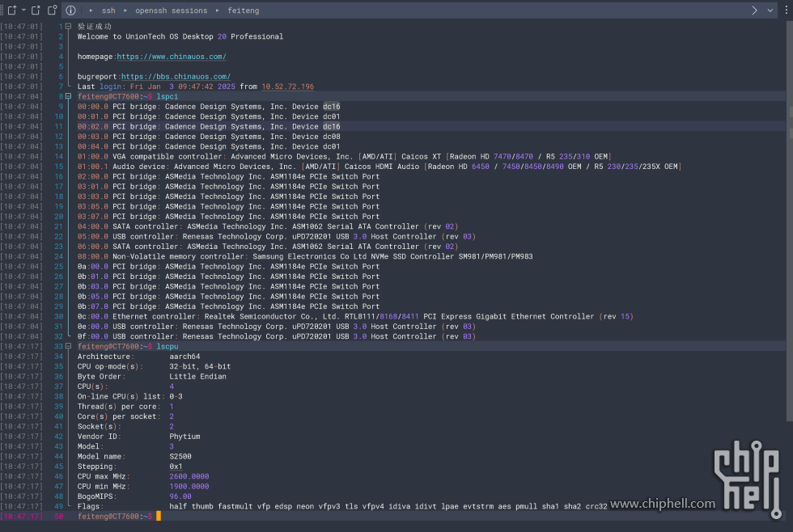Click the 05:00.0 USB controller line
This screenshot has height=532, width=793.
point(277,236)
